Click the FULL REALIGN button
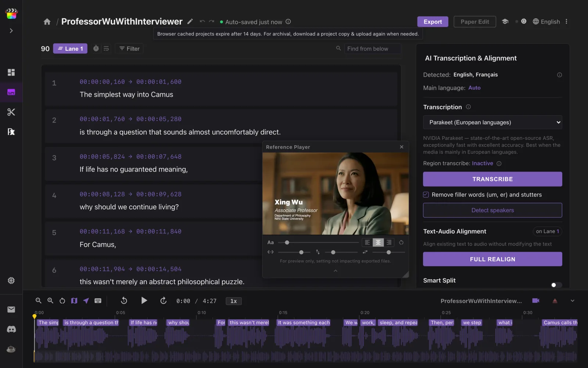 click(492, 259)
